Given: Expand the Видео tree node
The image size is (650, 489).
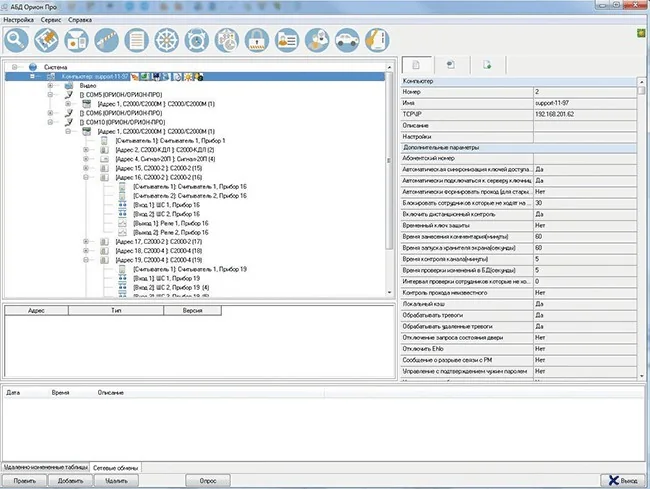Looking at the screenshot, I should click(50, 85).
